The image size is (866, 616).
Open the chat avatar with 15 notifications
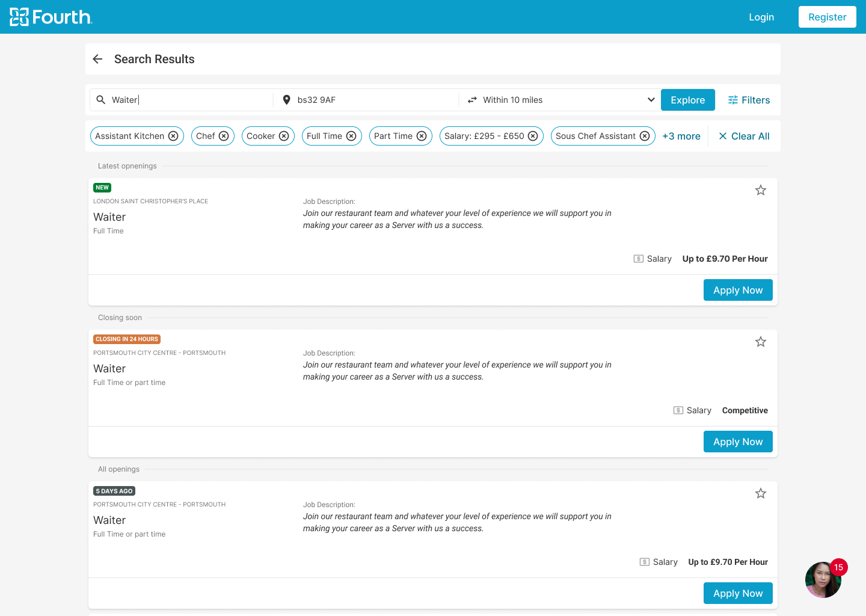(x=823, y=580)
